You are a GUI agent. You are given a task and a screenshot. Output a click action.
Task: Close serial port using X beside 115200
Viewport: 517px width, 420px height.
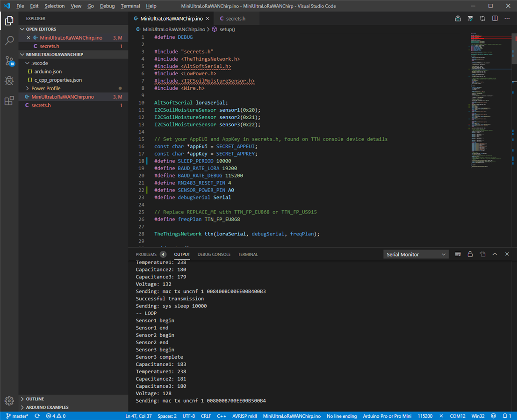(441, 416)
